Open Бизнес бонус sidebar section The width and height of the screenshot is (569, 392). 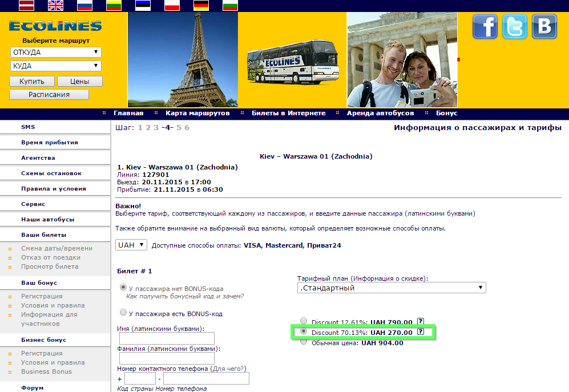pos(43,340)
